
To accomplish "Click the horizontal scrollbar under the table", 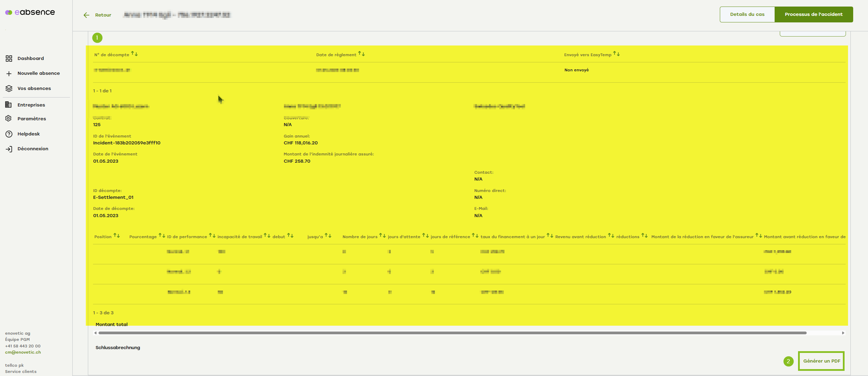I will point(452,333).
